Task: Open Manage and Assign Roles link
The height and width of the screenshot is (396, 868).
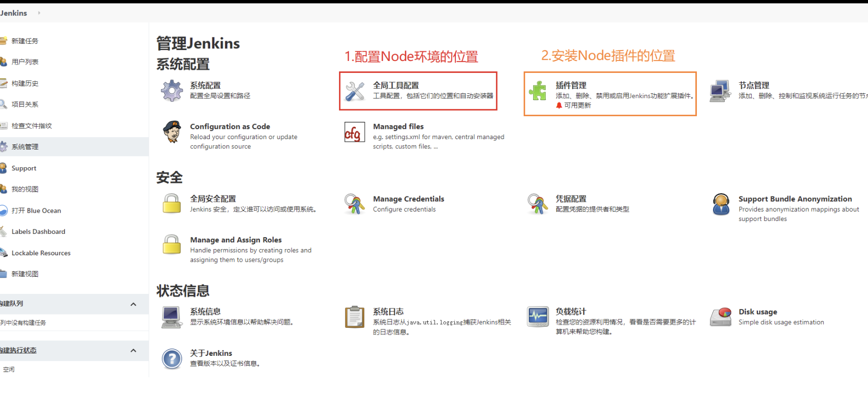Action: tap(236, 240)
